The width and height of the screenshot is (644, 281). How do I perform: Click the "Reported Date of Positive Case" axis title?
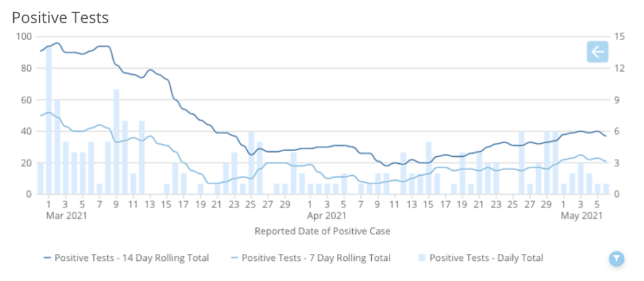tap(322, 231)
